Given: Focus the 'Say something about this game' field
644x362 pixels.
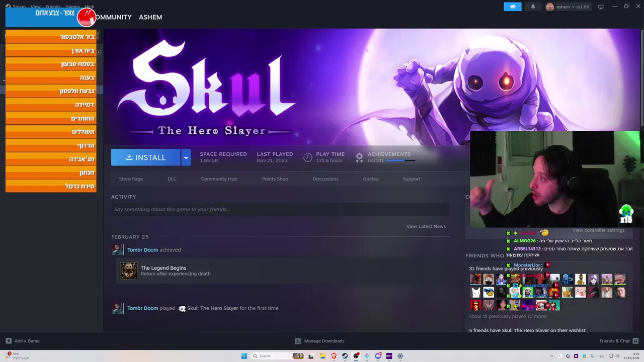Looking at the screenshot, I should click(280, 210).
